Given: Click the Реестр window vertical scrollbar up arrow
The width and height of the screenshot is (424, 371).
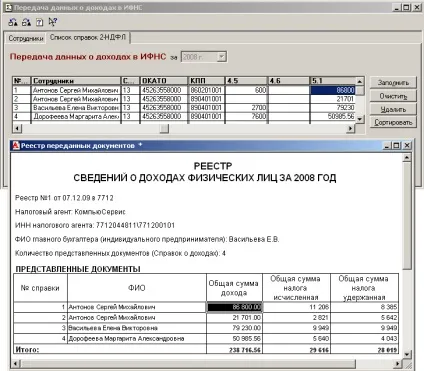Looking at the screenshot, I should click(407, 157).
